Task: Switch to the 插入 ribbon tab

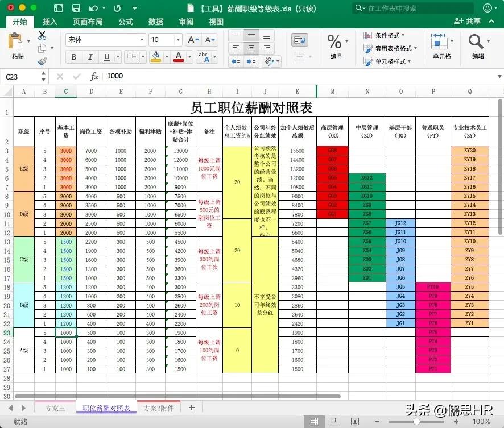Action: click(49, 21)
